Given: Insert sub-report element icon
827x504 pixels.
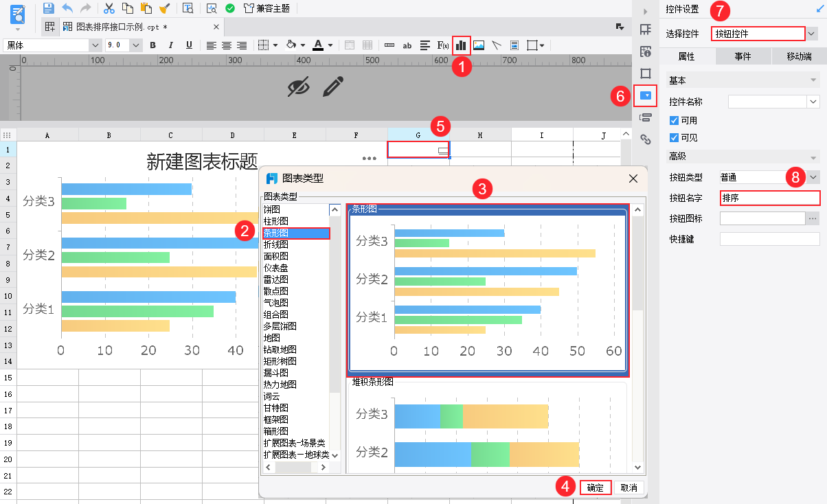Looking at the screenshot, I should point(514,45).
